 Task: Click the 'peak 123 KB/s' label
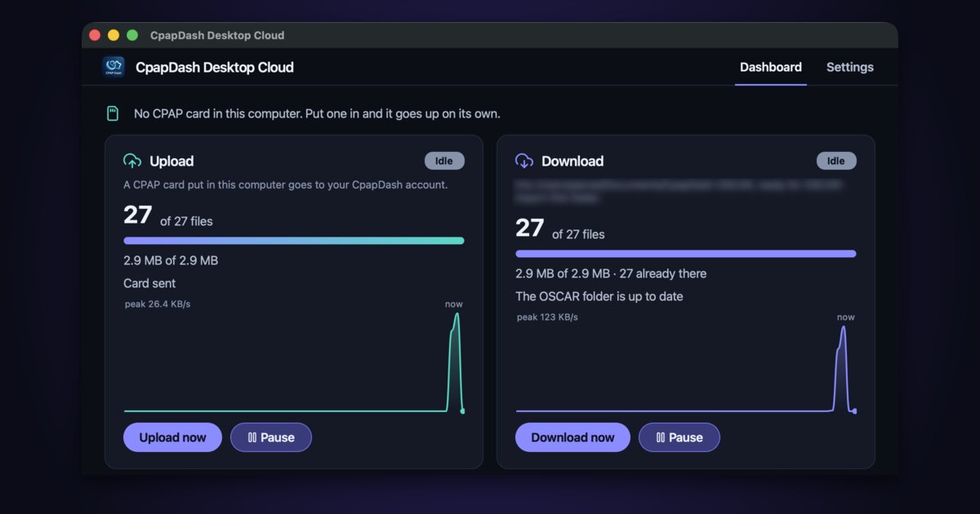pyautogui.click(x=547, y=317)
